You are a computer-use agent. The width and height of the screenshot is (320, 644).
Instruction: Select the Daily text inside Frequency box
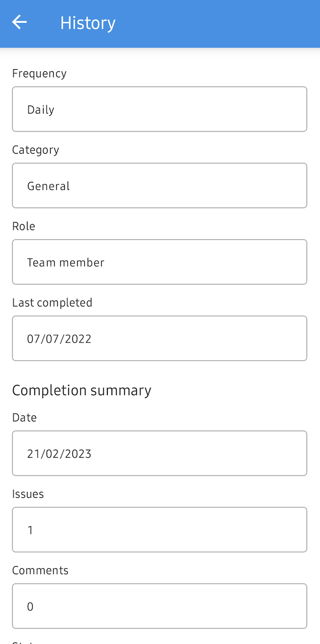click(40, 109)
